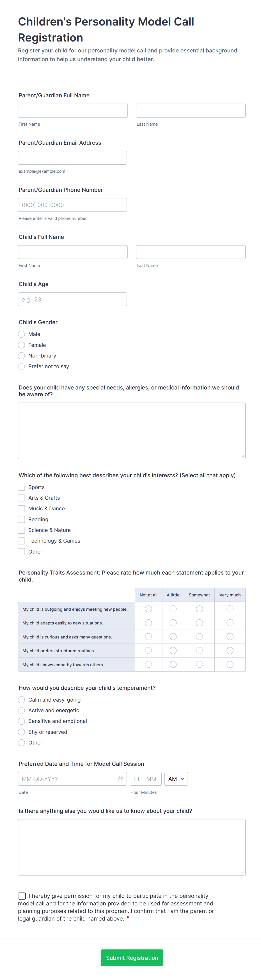Screen dimensions: 261x980
Task: Rate 'Very much' for empathy statement
Action: tap(230, 664)
